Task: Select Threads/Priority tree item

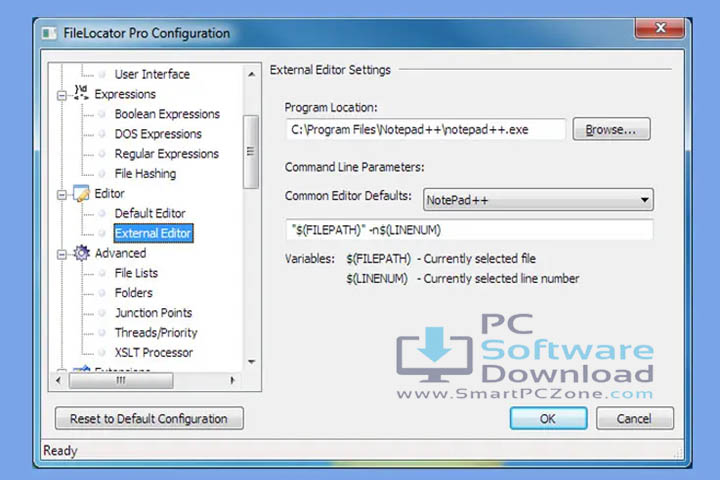Action: tap(156, 333)
